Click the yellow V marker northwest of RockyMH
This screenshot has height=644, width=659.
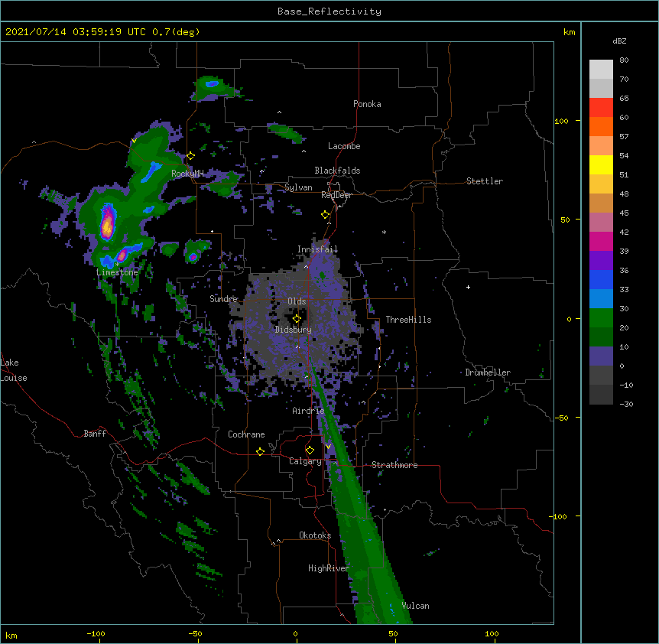pos(134,141)
